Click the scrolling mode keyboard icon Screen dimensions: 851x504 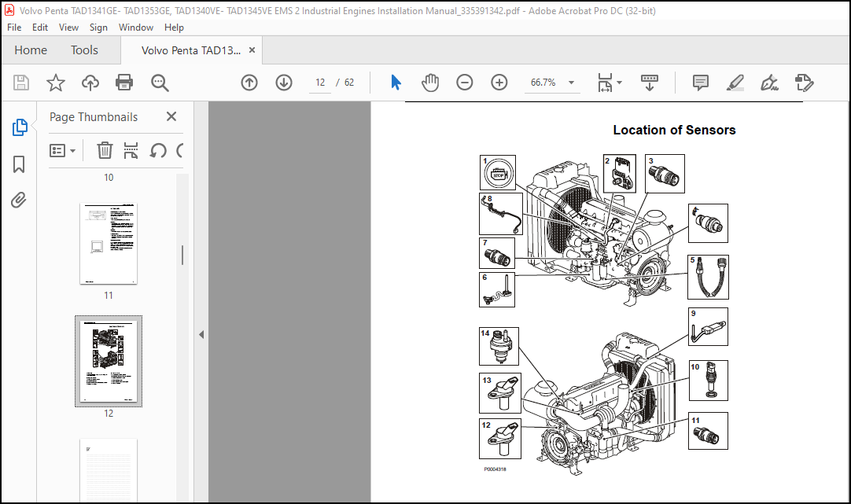(650, 83)
